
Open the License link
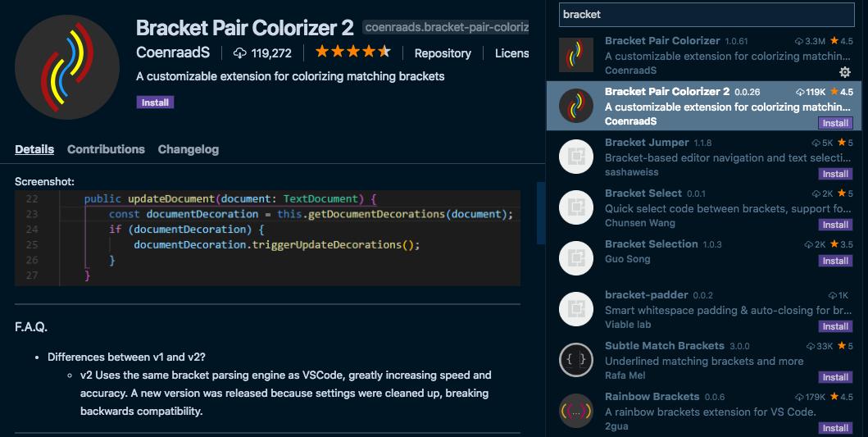[x=511, y=53]
